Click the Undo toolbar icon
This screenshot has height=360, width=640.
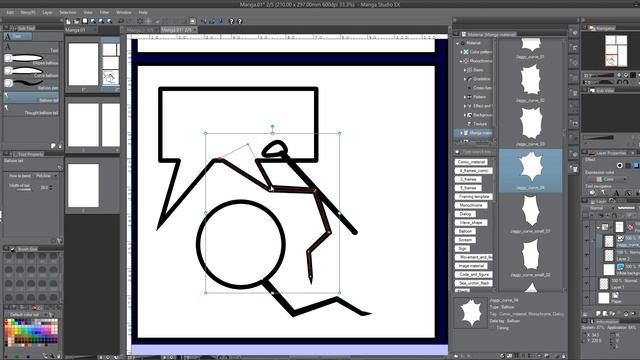coord(121,21)
